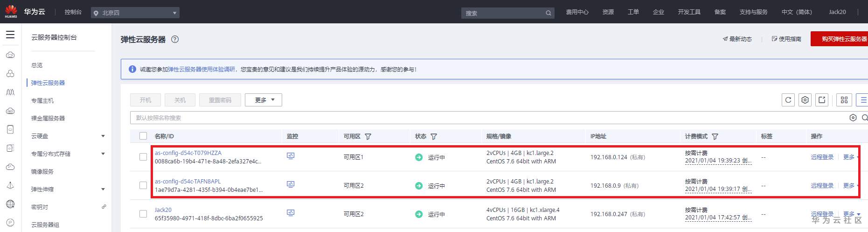Filter by 计费模式 column funnel icon
This screenshot has height=232, width=868.
point(715,136)
